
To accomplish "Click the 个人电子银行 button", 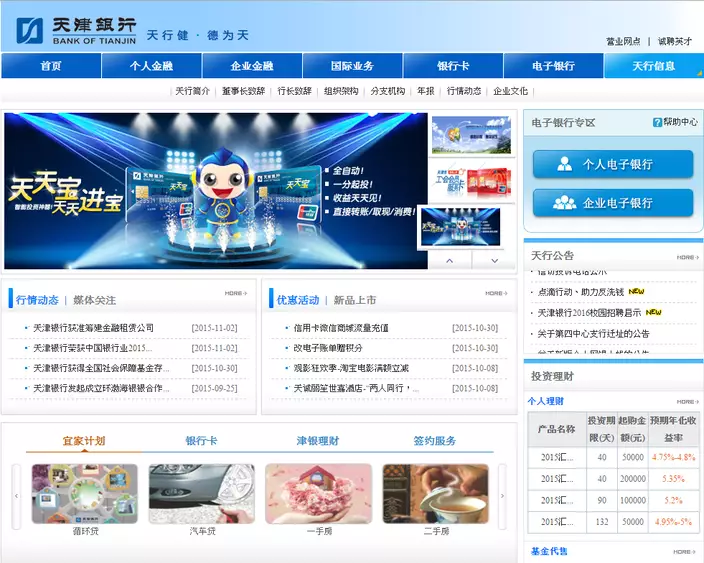I will 612,164.
